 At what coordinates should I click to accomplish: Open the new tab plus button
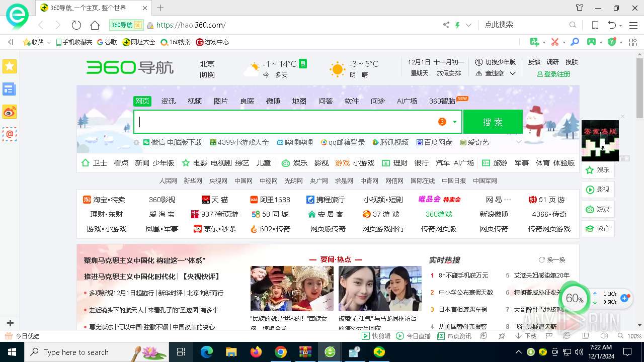160,8
